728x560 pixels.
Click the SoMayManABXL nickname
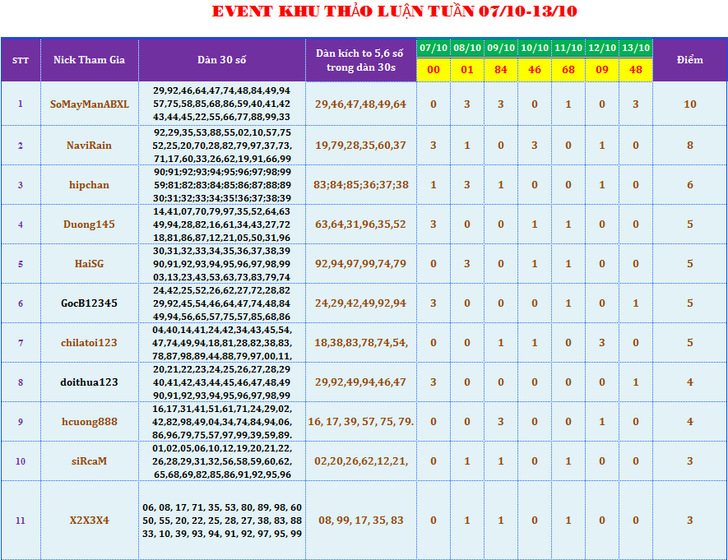click(89, 104)
